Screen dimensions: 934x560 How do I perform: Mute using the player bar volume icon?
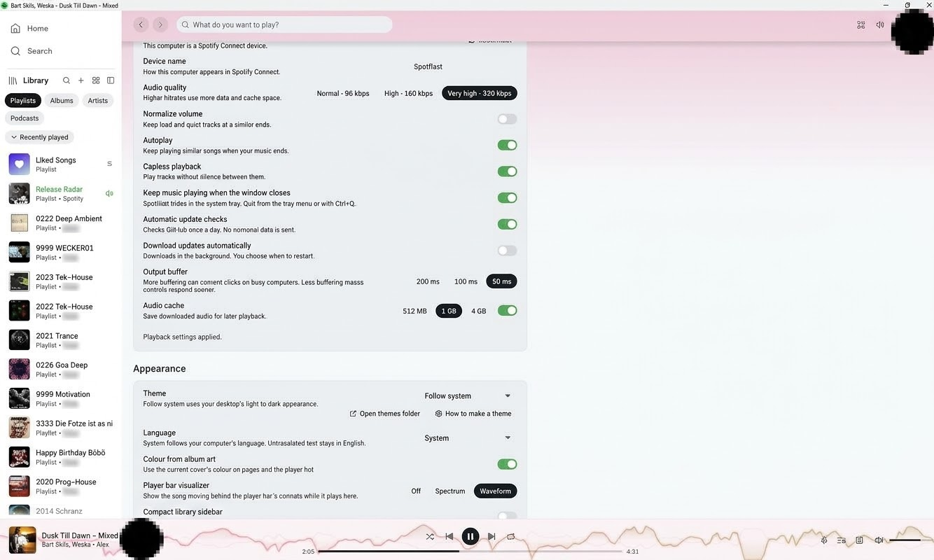coord(879,540)
